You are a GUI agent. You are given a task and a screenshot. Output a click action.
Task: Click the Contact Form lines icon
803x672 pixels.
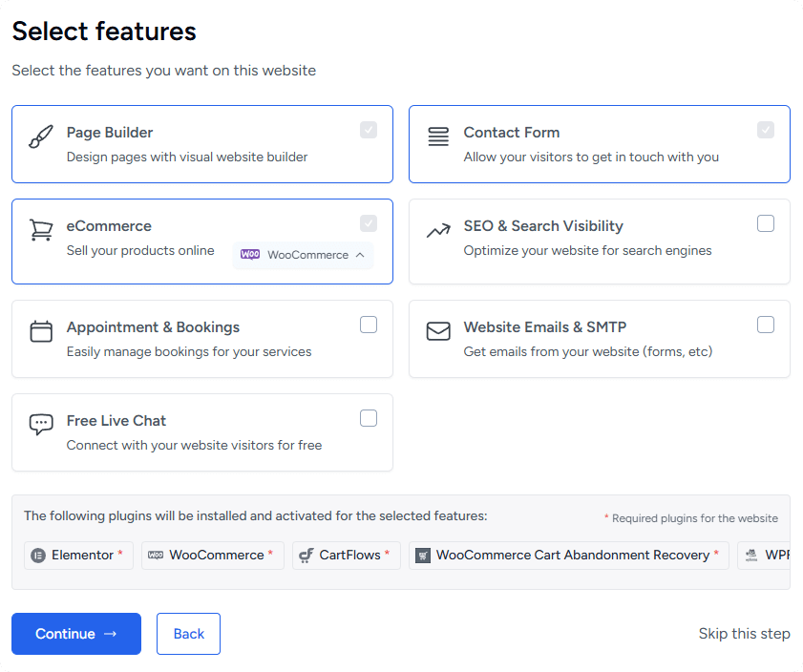tap(438, 136)
